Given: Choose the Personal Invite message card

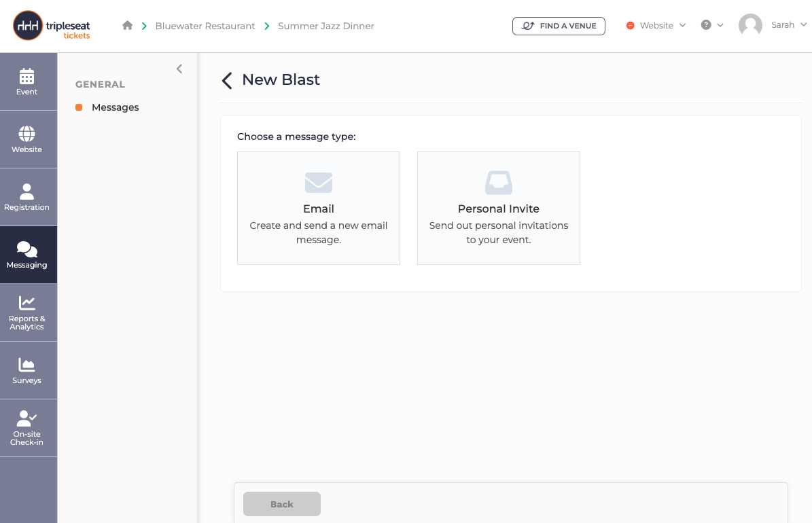Looking at the screenshot, I should [x=499, y=208].
